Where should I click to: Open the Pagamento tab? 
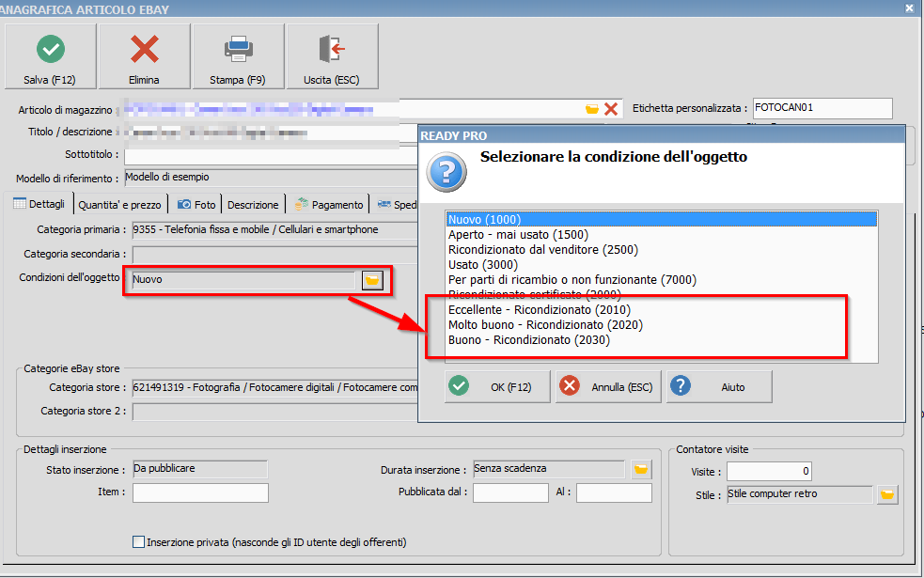329,205
